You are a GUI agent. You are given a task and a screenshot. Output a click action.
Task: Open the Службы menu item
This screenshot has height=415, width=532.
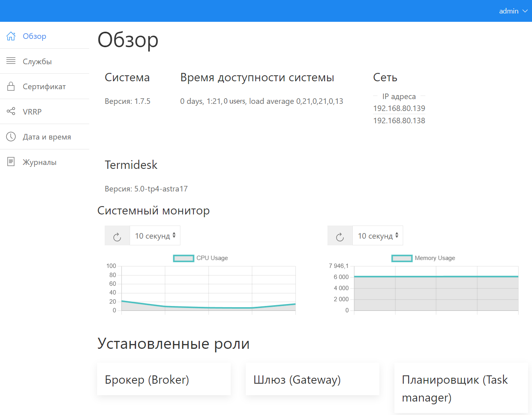point(37,61)
